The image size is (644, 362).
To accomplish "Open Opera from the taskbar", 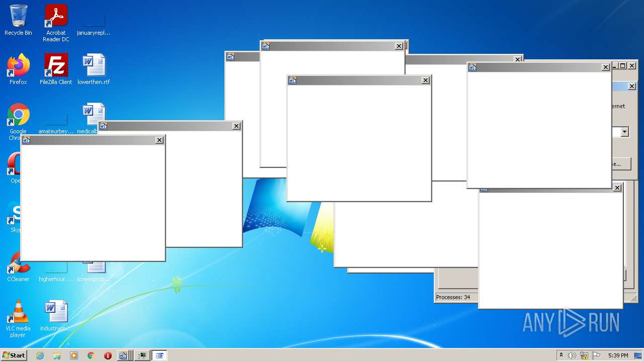I will click(108, 355).
